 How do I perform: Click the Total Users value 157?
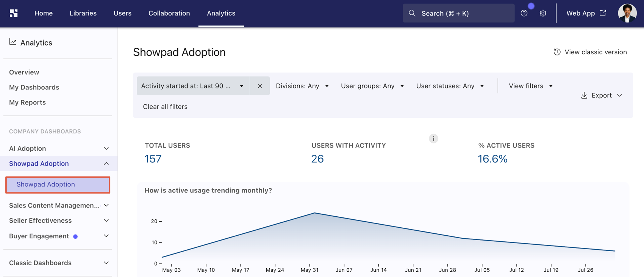[x=153, y=159]
